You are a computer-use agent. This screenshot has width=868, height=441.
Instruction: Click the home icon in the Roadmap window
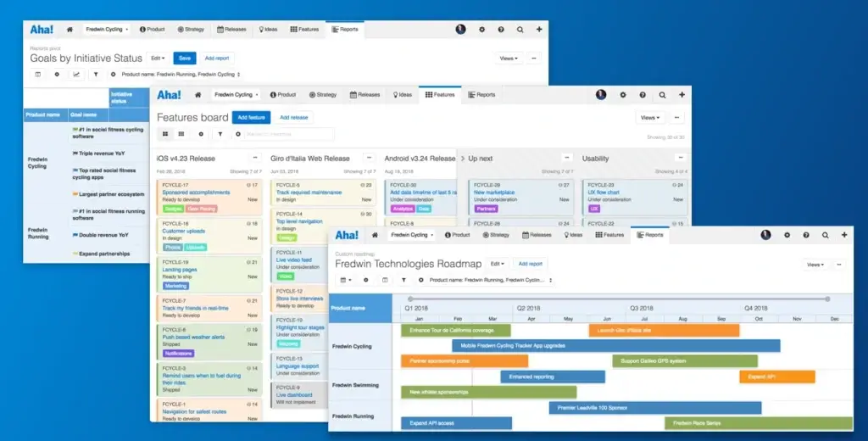tap(375, 235)
